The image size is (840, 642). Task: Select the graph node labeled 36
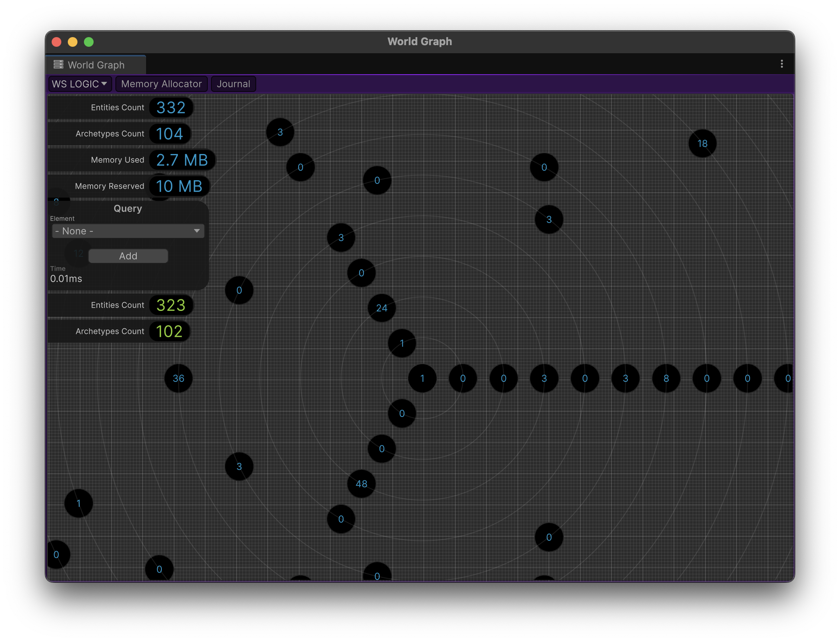178,378
